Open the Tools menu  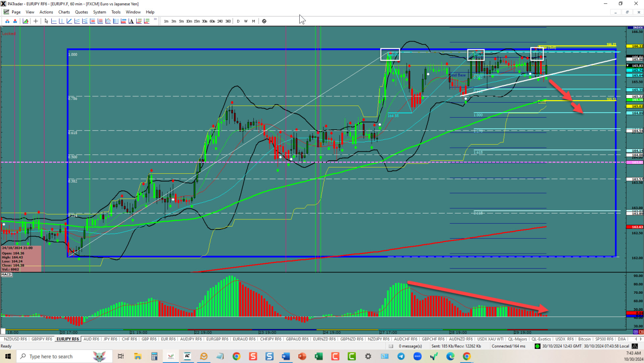click(x=116, y=12)
